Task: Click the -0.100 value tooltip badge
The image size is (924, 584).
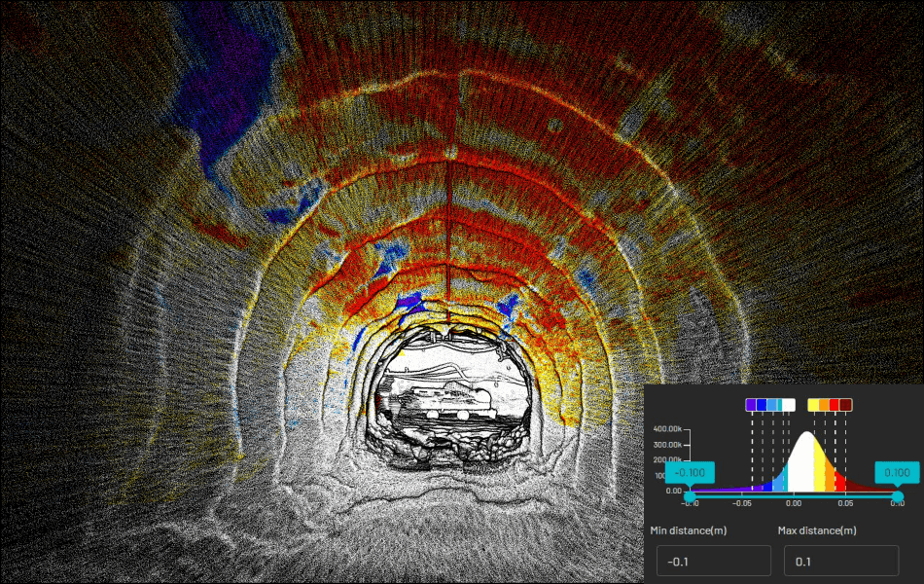Action: click(x=690, y=472)
